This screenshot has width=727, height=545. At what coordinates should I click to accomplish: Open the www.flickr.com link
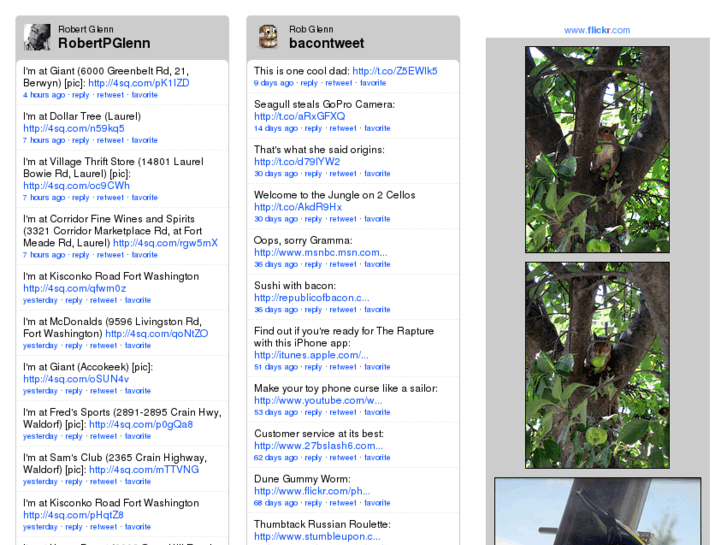(597, 30)
